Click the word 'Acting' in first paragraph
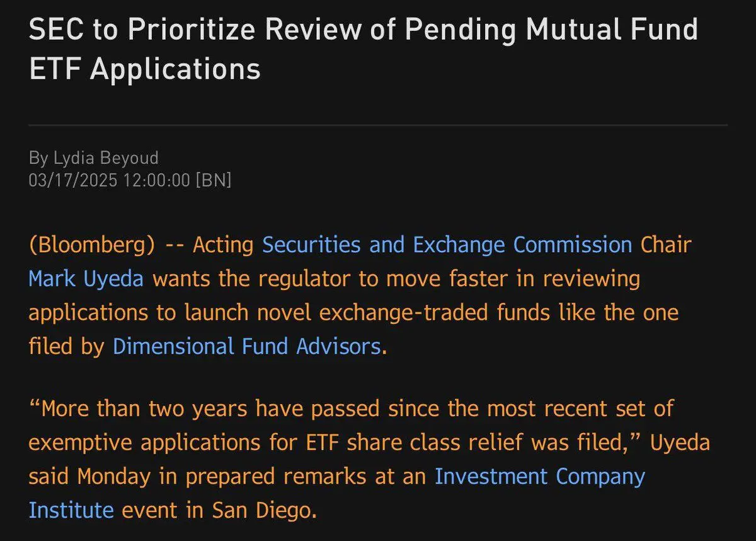The width and height of the screenshot is (756, 541). (224, 245)
